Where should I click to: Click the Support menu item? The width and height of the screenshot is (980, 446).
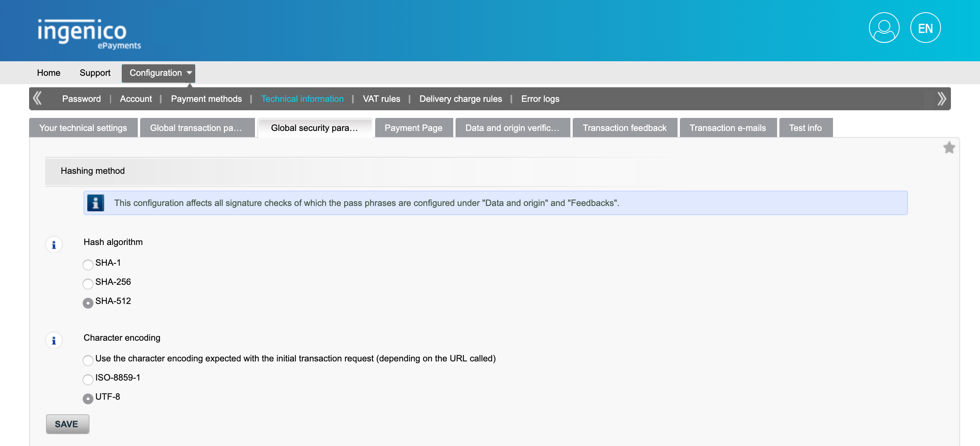(95, 72)
